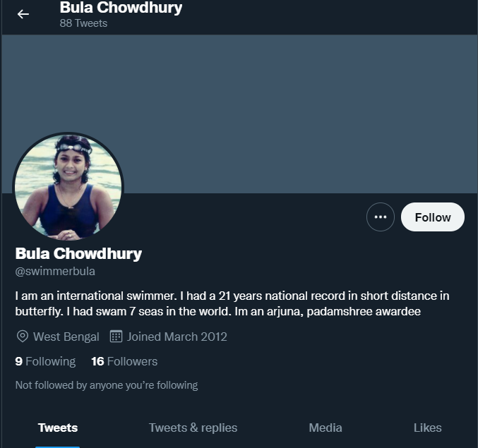Follow the Bula Chowdhury account
478x448 pixels.
coord(432,217)
